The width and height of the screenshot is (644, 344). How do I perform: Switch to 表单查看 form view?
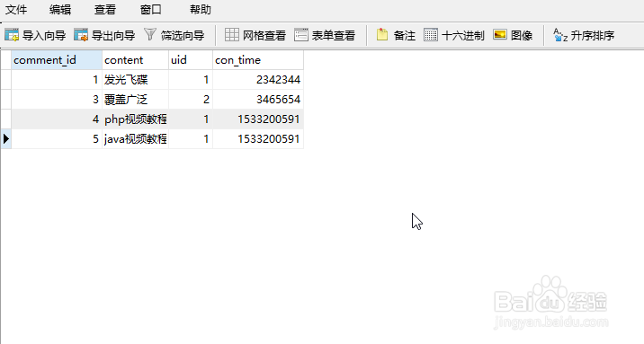click(325, 35)
